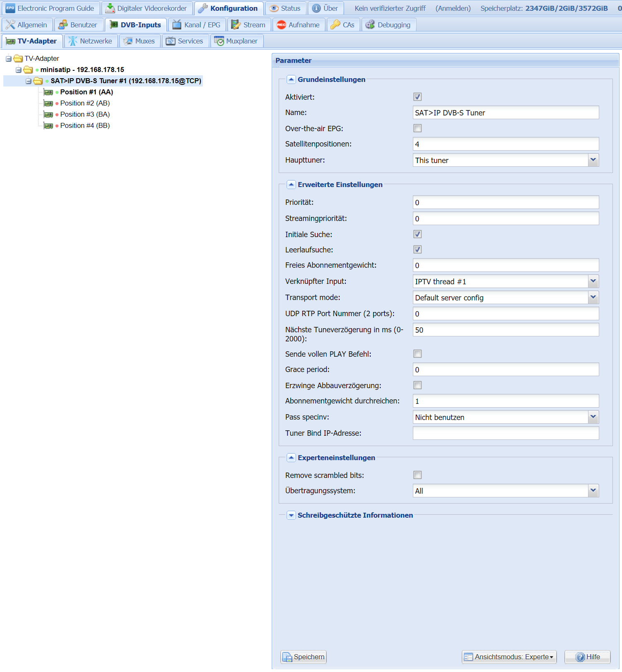Click the TV icon on the Kanal / EPG tab
Image resolution: width=622 pixels, height=672 pixels.
tap(177, 25)
